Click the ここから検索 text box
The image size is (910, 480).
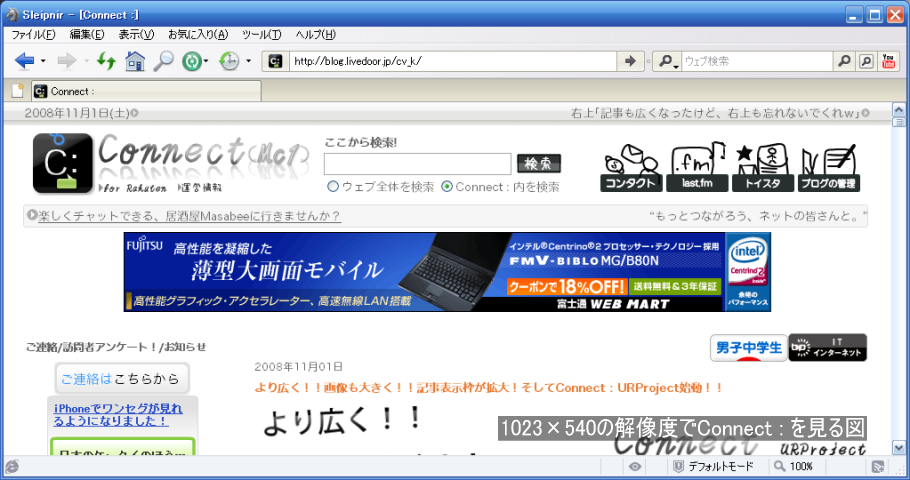(417, 164)
